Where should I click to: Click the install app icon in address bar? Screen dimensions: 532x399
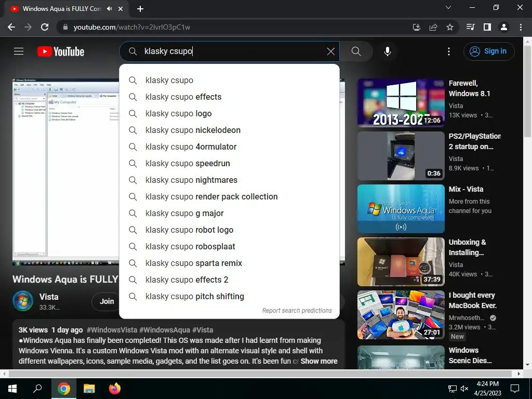pyautogui.click(x=416, y=27)
